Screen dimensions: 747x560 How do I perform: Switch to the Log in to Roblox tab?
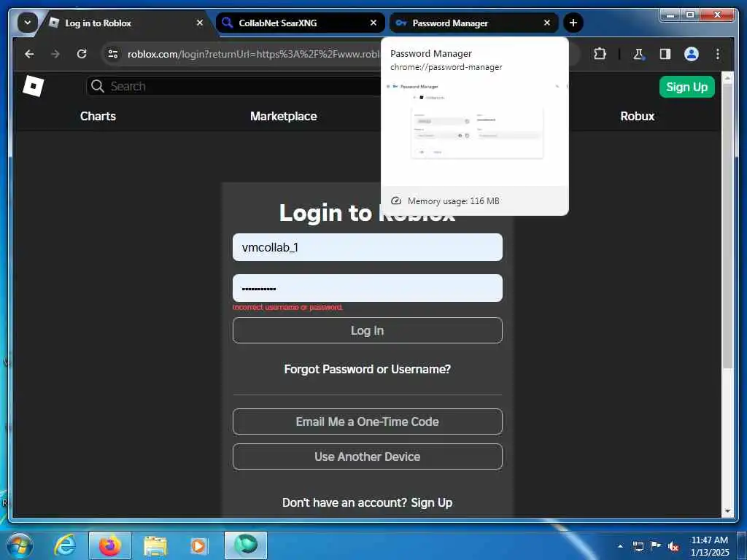click(125, 23)
